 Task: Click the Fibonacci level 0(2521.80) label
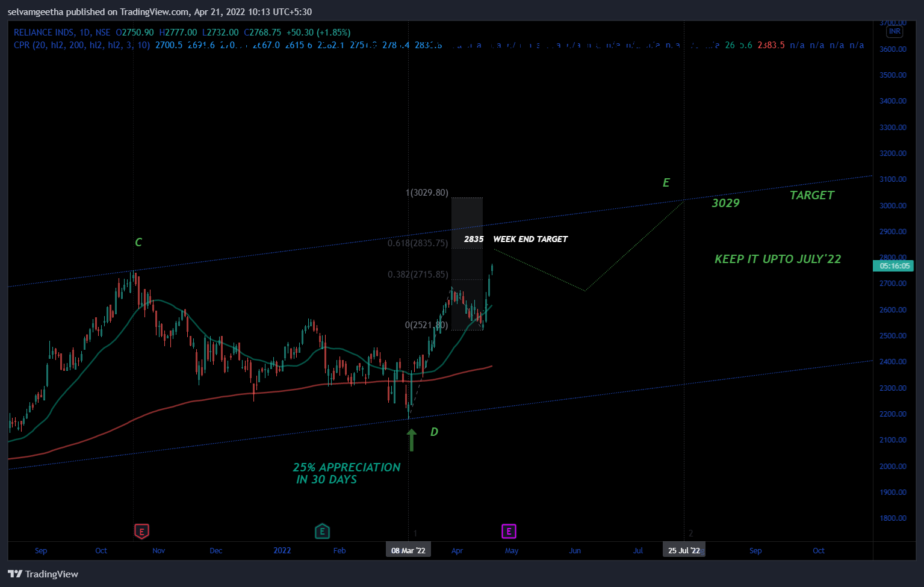click(426, 325)
